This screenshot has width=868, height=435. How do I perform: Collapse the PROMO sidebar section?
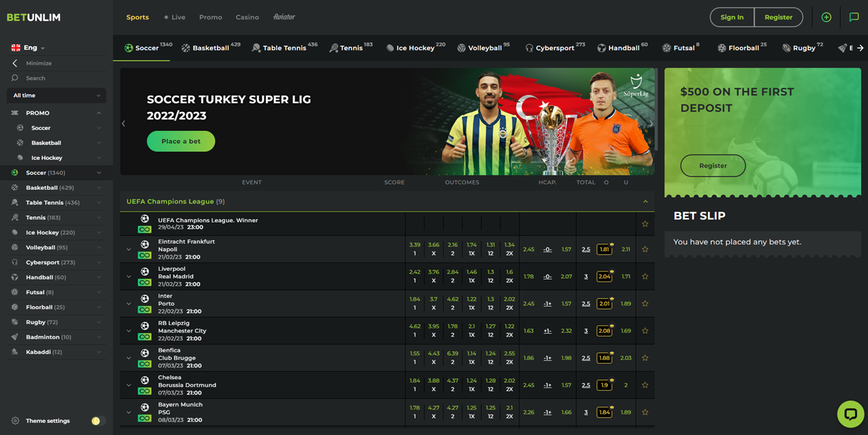98,113
